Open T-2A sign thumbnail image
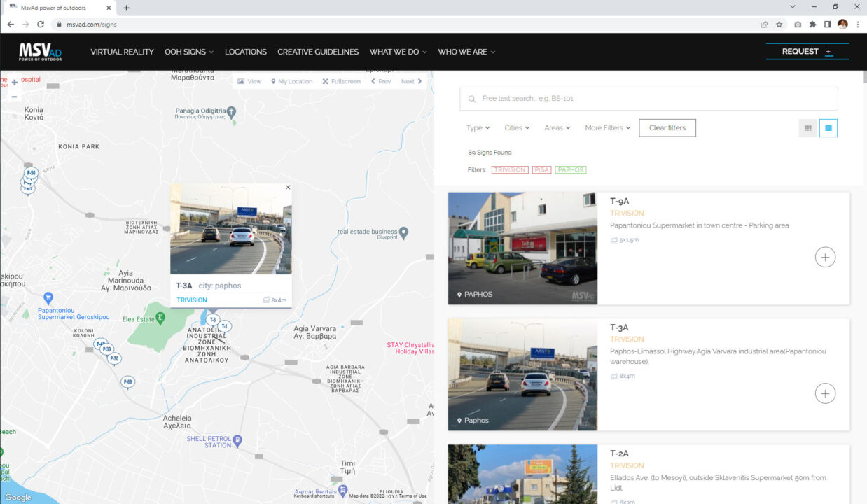 pyautogui.click(x=522, y=474)
